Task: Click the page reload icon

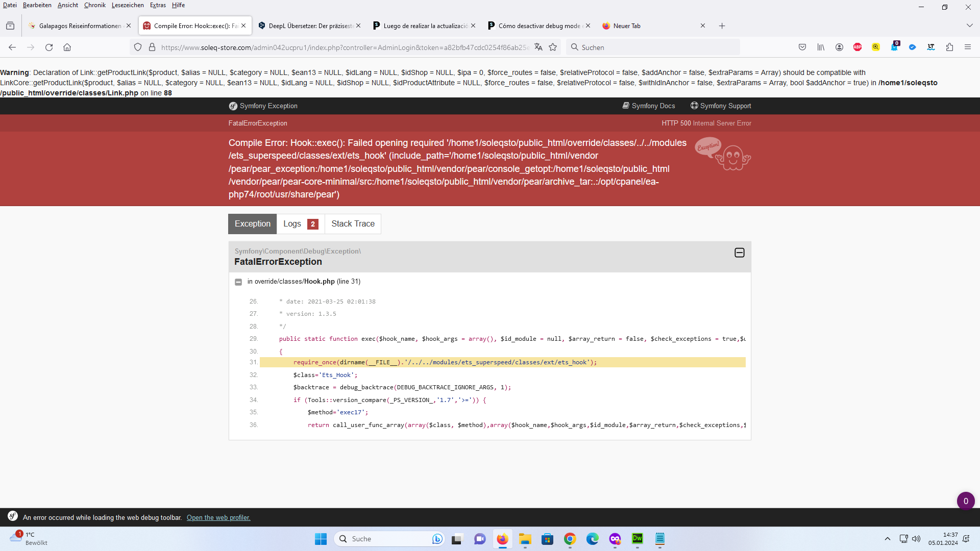Action: pyautogui.click(x=49, y=47)
